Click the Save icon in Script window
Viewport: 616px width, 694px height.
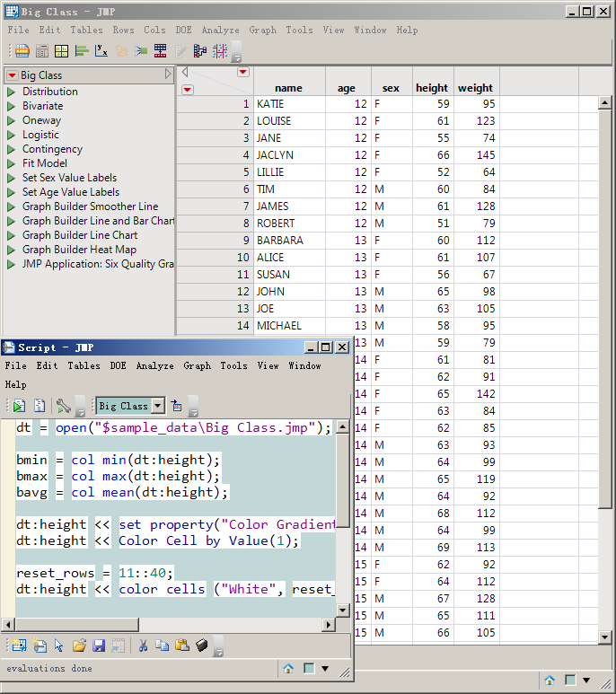pyautogui.click(x=99, y=645)
